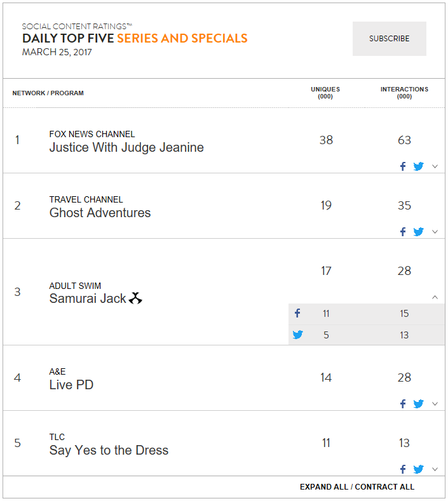This screenshot has height=501, width=448.
Task: Click Twitter icon for Say Yes to the Dress
Action: coord(418,469)
